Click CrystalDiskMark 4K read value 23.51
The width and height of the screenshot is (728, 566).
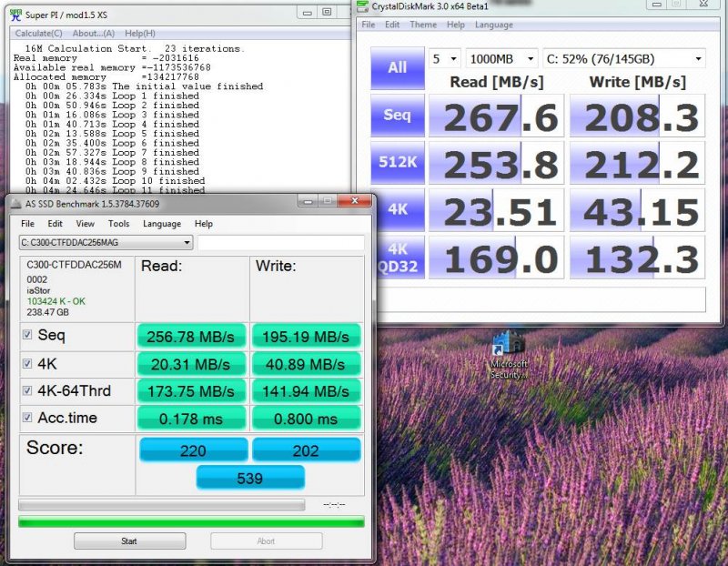point(496,210)
